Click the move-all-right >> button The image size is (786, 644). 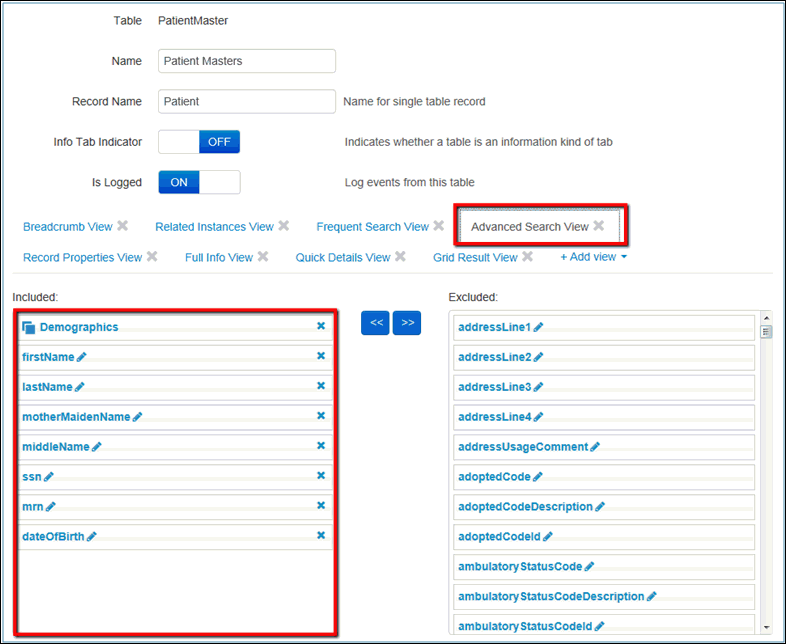(x=407, y=323)
